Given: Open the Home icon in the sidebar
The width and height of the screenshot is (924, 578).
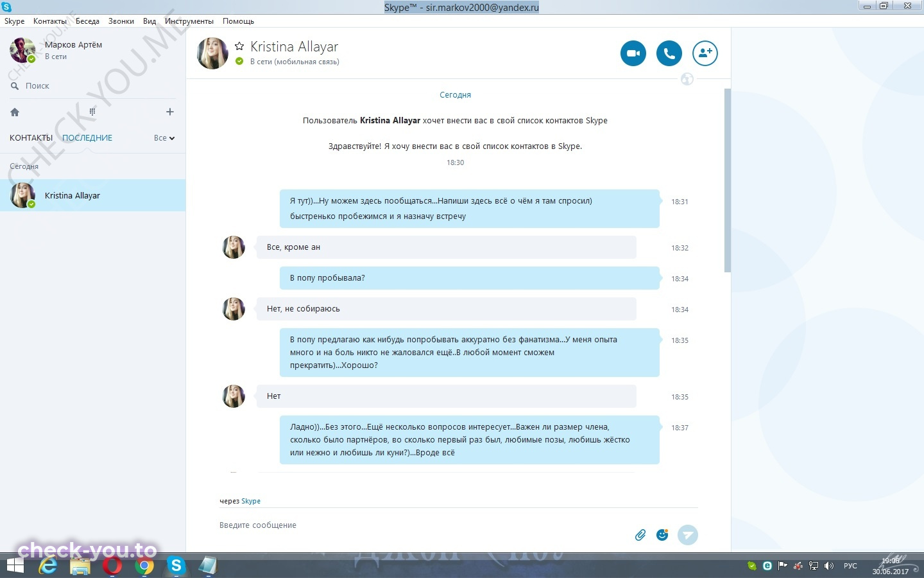Looking at the screenshot, I should click(15, 112).
